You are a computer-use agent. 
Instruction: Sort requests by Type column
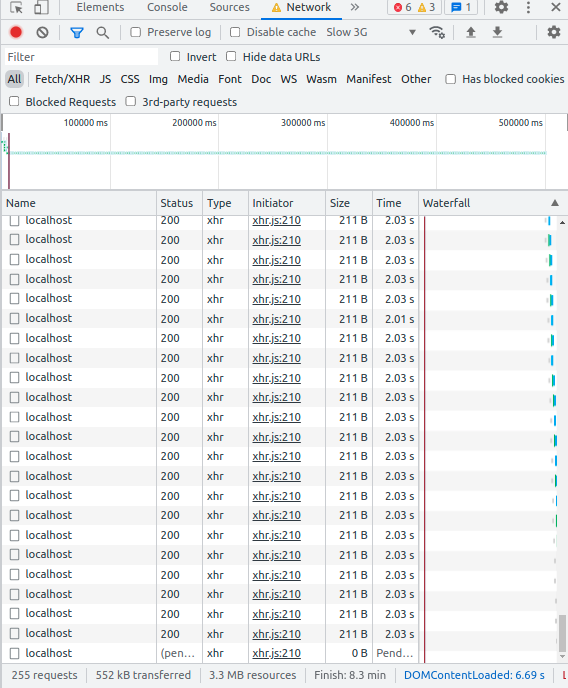point(226,203)
